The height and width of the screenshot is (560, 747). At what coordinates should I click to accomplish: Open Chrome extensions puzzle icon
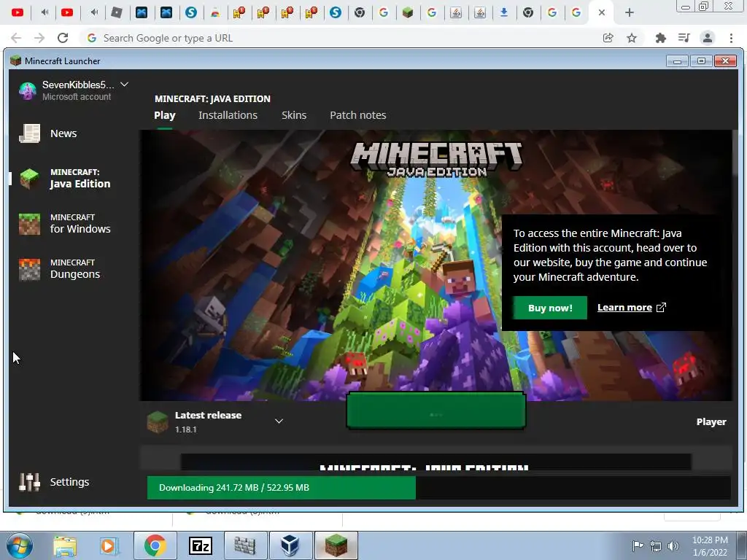click(660, 38)
